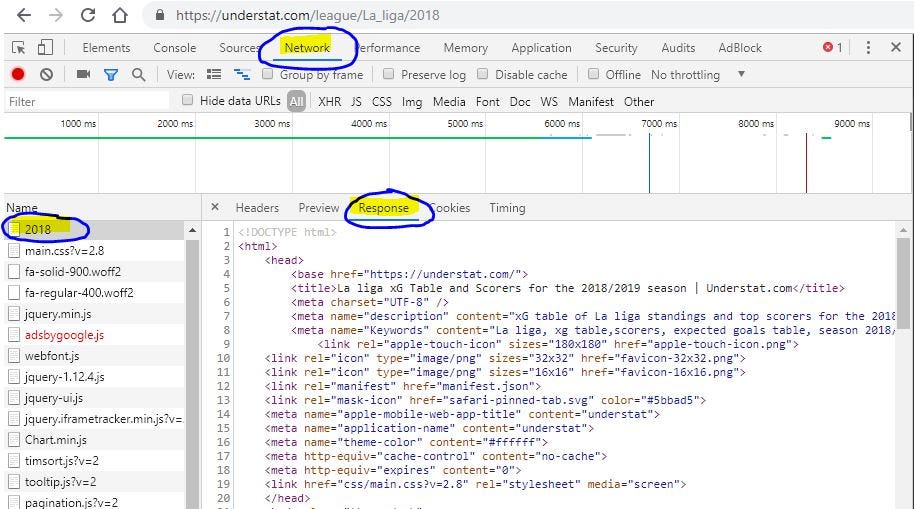View site info via the padlock icon
This screenshot has height=509, width=914.
[x=160, y=15]
